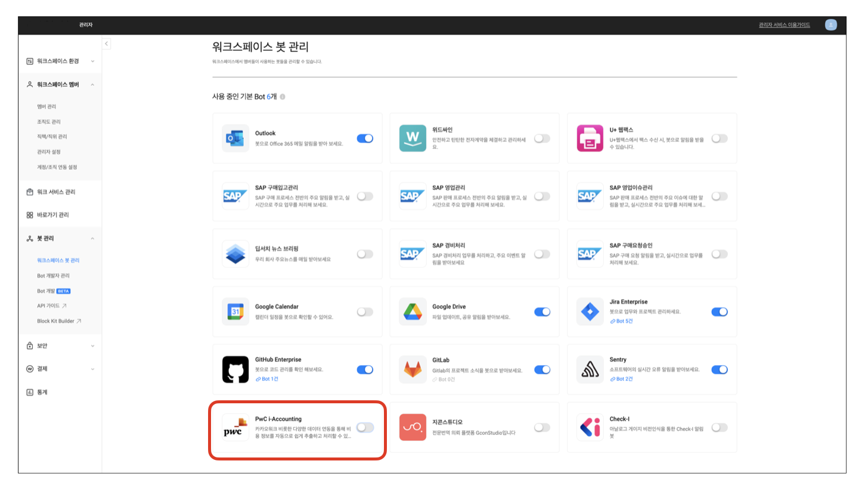Collapse the sidebar with the arrow button

(x=106, y=43)
